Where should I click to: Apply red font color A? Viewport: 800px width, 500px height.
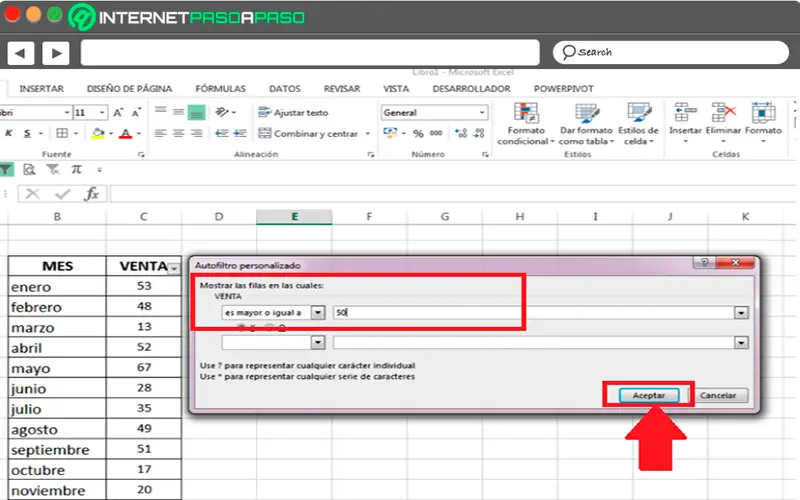(126, 134)
